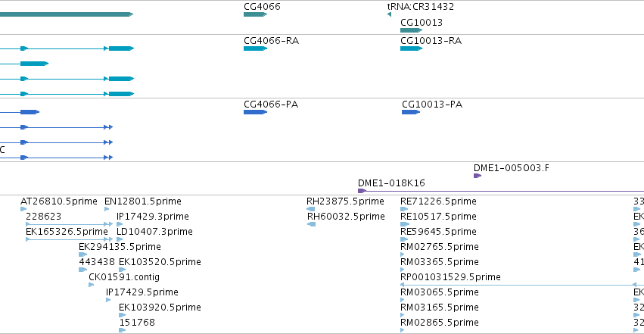Select the RM02865.5prime EST marker
This screenshot has width=644, height=334.
pyautogui.click(x=403, y=330)
